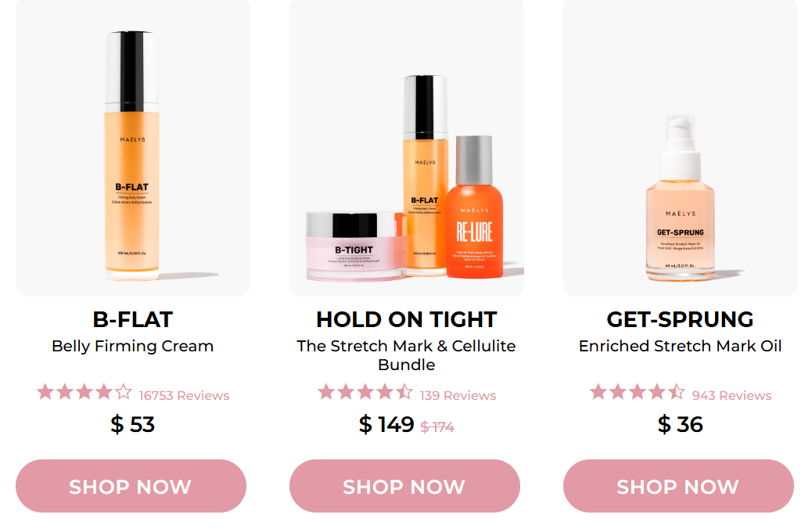The image size is (812, 529).
Task: Click the B-FLAT star rating
Action: [x=84, y=392]
